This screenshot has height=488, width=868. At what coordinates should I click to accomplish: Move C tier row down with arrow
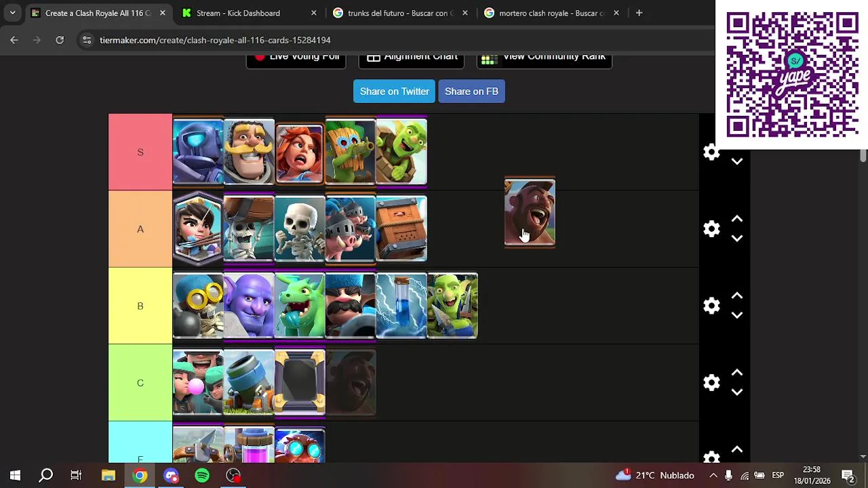(737, 392)
